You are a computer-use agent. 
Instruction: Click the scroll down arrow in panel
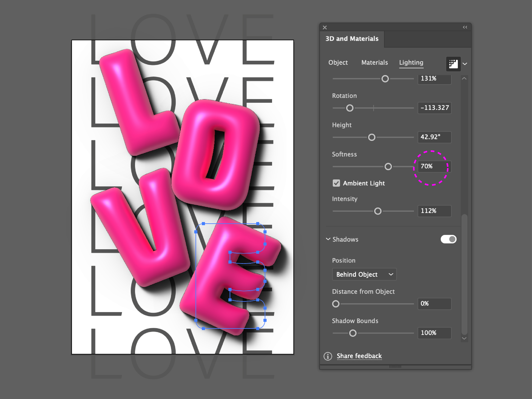[x=464, y=338]
